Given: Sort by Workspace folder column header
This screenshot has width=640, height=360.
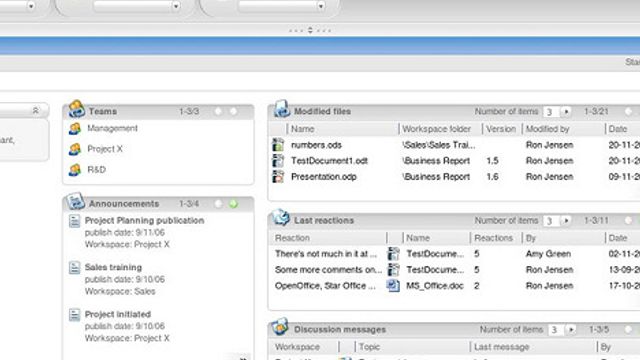Looking at the screenshot, I should pyautogui.click(x=436, y=129).
